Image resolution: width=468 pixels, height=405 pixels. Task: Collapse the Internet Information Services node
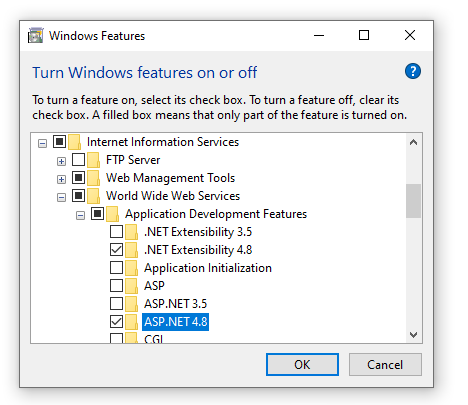42,144
